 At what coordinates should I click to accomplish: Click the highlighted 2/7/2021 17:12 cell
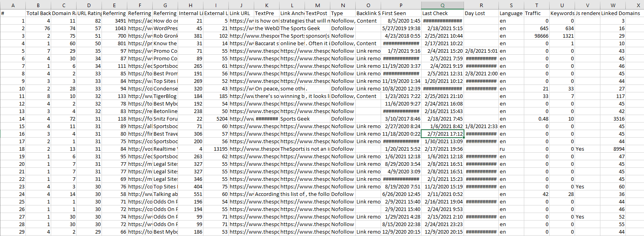(x=443, y=134)
